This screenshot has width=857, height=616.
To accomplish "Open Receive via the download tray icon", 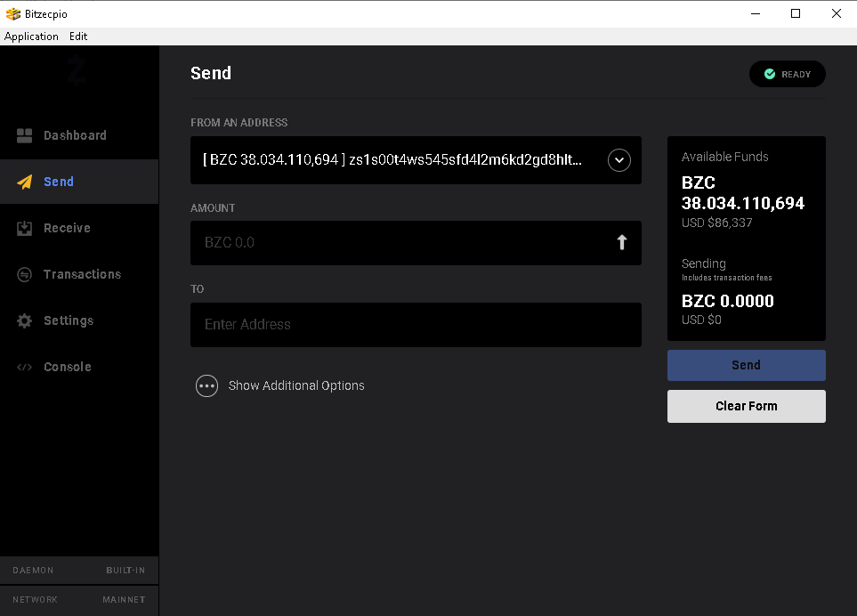I will coord(24,227).
